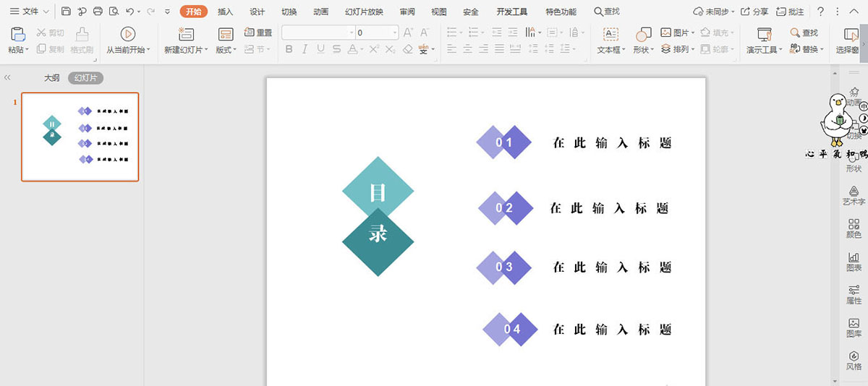This screenshot has height=386, width=868.
Task: Toggle Underline formatting
Action: point(320,49)
